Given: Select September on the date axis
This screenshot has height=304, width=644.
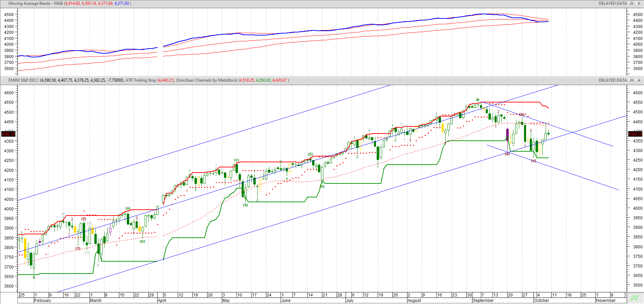Looking at the screenshot, I should [x=483, y=301].
